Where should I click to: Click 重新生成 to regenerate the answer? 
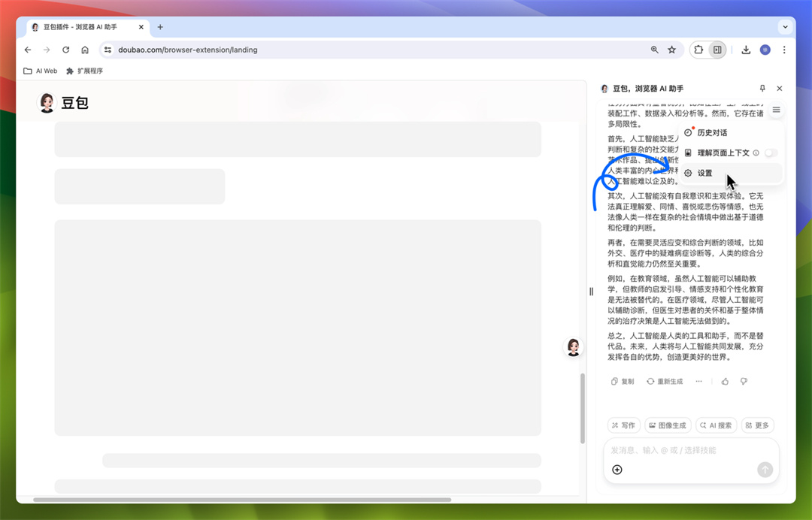pos(665,382)
